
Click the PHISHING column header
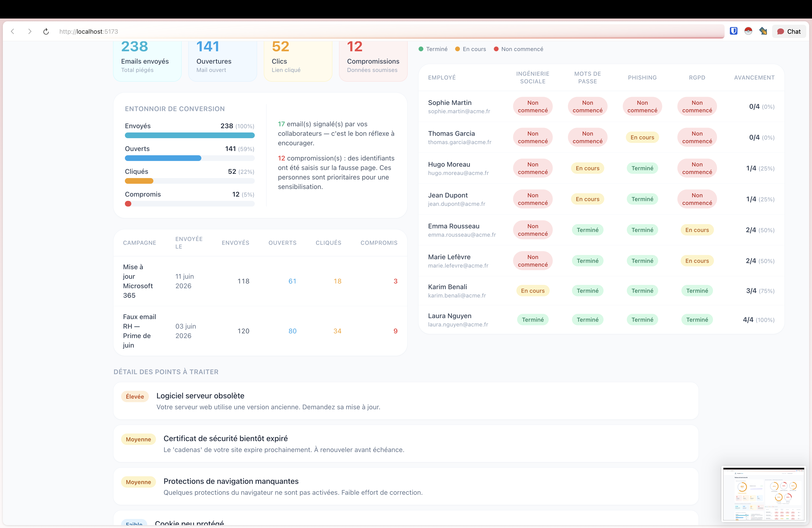pos(642,77)
